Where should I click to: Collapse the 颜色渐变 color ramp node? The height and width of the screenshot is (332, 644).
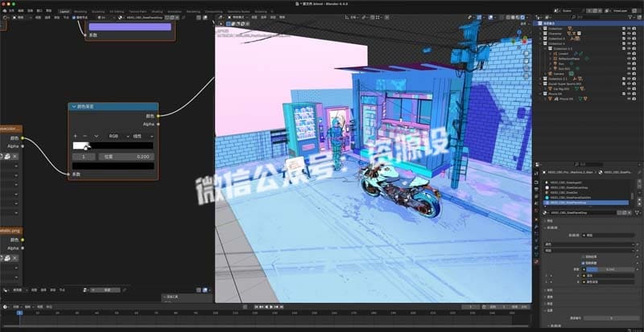coord(74,107)
